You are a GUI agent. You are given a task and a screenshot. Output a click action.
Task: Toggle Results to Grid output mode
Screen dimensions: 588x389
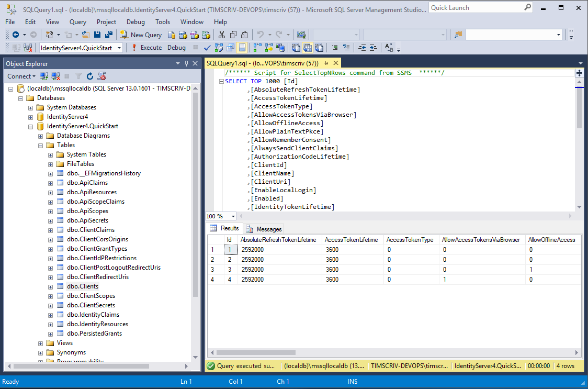pyautogui.click(x=307, y=48)
